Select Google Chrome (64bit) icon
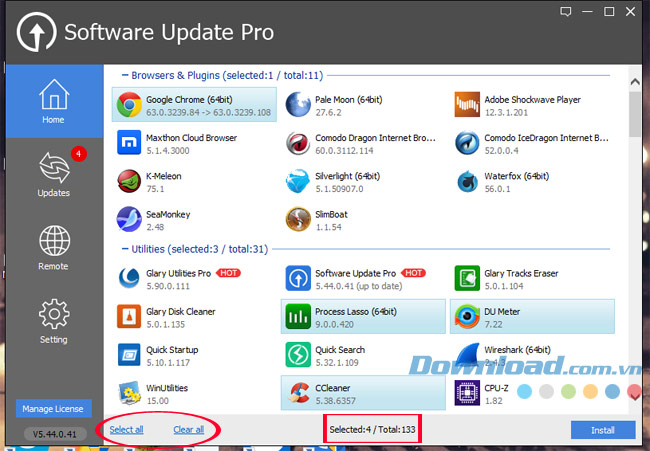Screen dimensions: 650x451 (x=129, y=105)
